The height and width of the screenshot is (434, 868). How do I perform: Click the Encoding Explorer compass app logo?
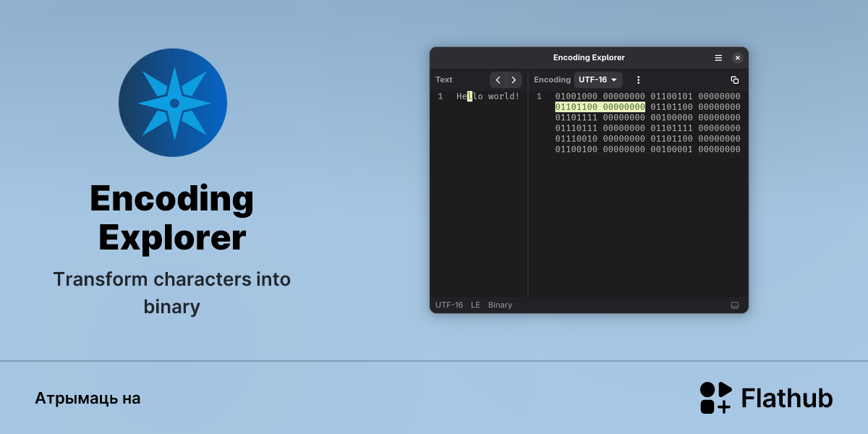(x=173, y=103)
